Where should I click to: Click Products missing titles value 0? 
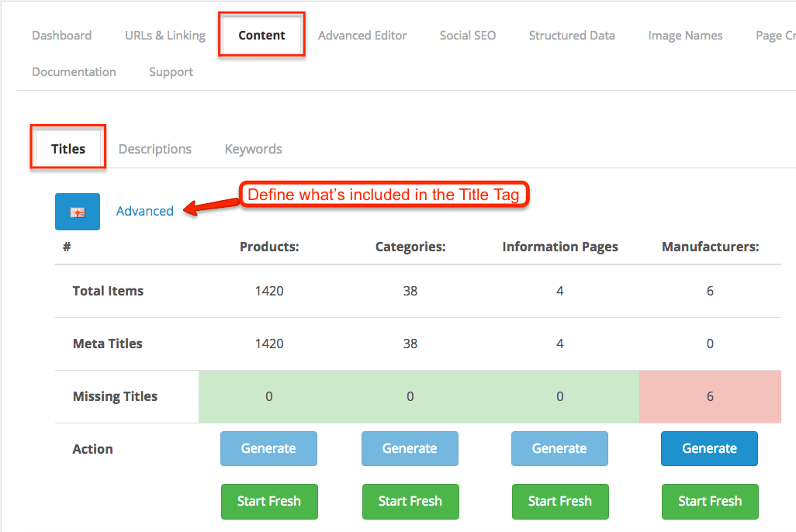(269, 396)
